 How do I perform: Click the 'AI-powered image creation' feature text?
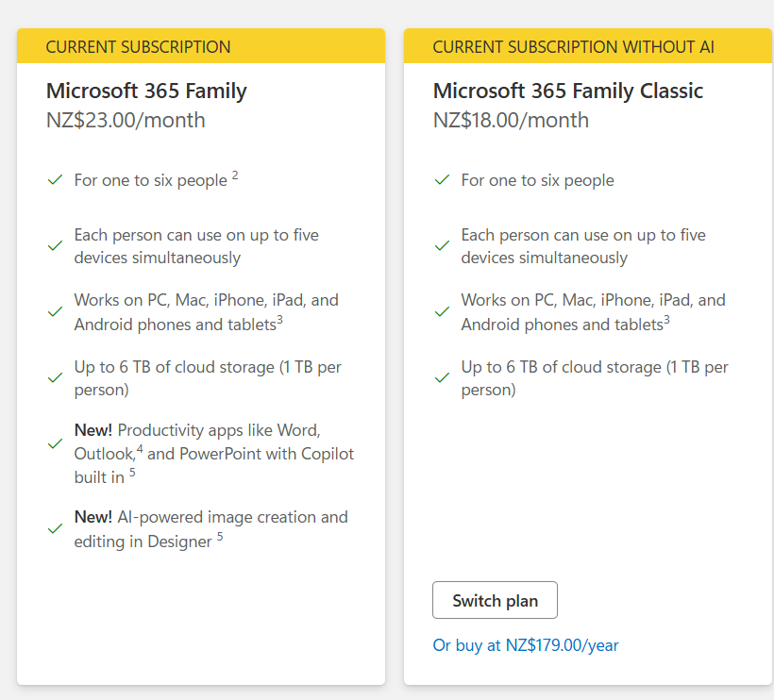coord(211,529)
